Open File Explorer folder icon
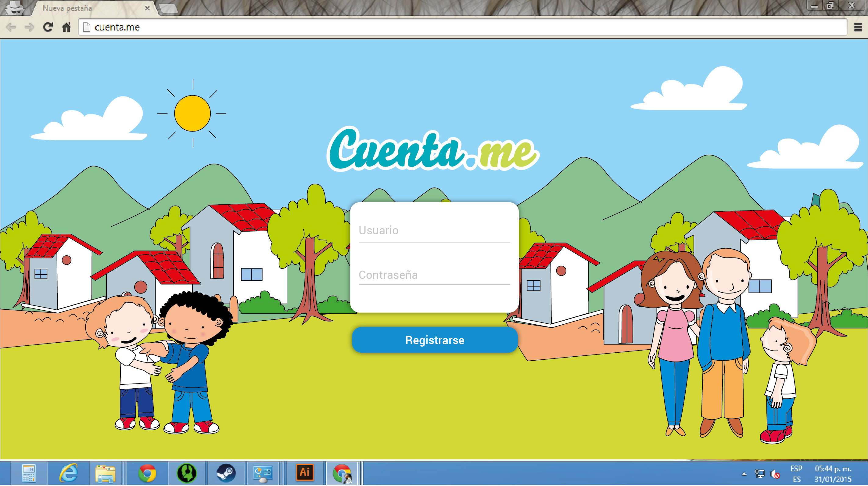The height and width of the screenshot is (486, 868). pyautogui.click(x=106, y=473)
